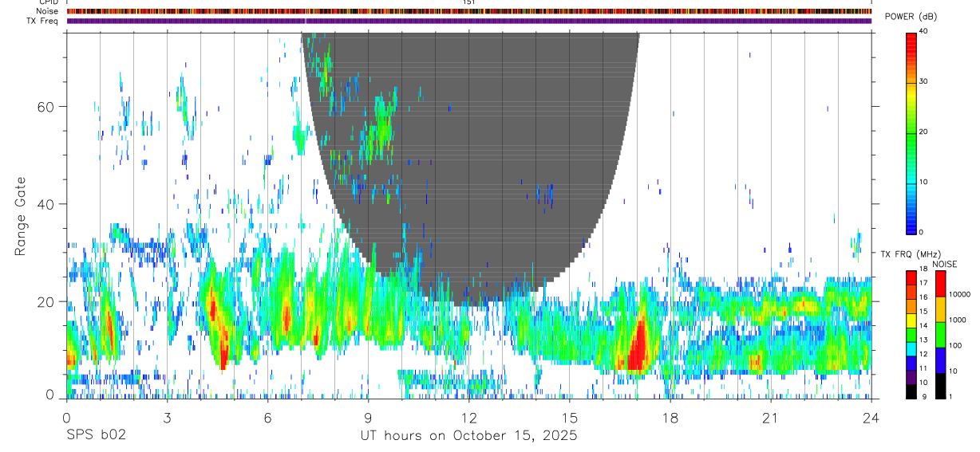980x452 pixels.
Task: Click the 'Noise' row label at top left
Action: pos(48,11)
